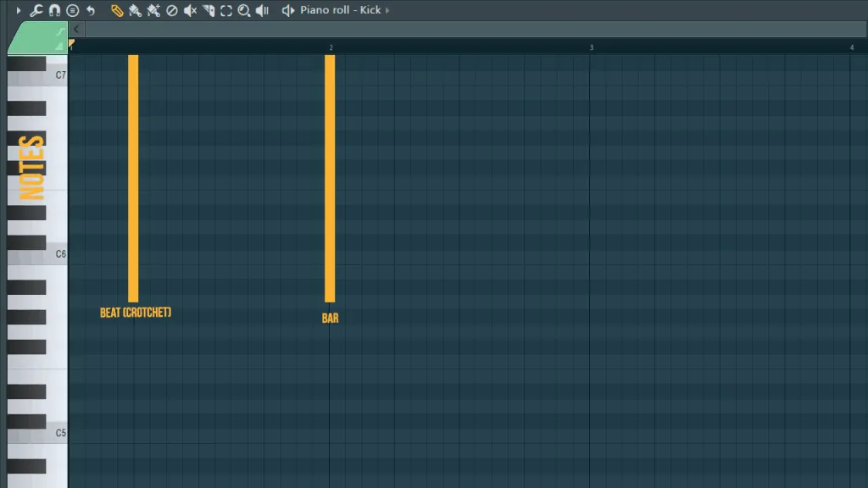Image resolution: width=868 pixels, height=488 pixels.
Task: Jump to bar 3 on the timeline
Action: coord(591,47)
